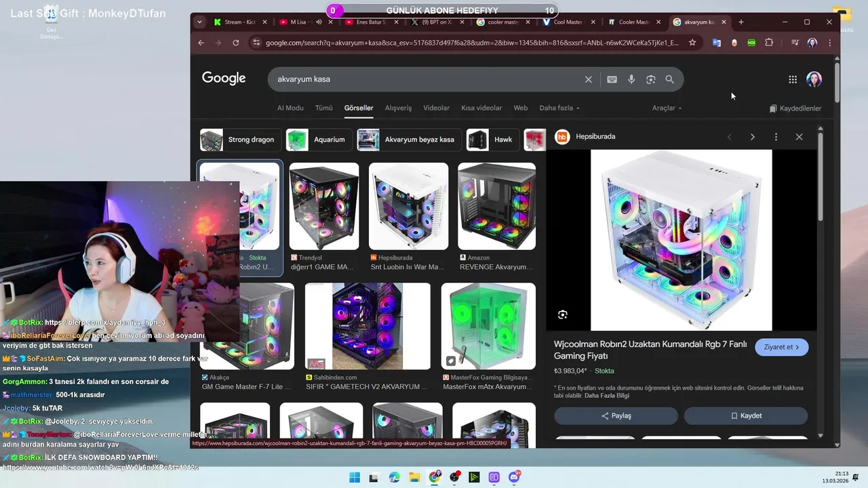868x488 pixels.
Task: Start voice search with microphone icon
Action: (x=631, y=79)
